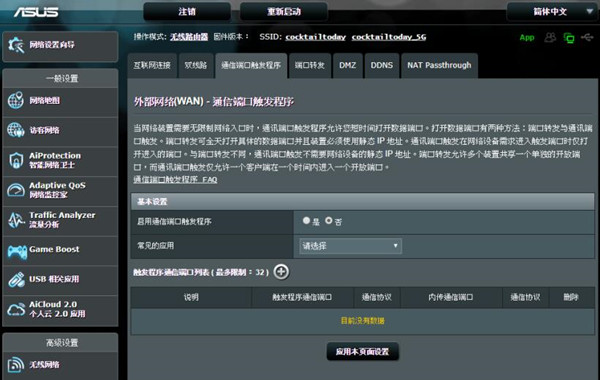Click the 常见的应用 setting label
The height and width of the screenshot is (380, 600).
155,246
